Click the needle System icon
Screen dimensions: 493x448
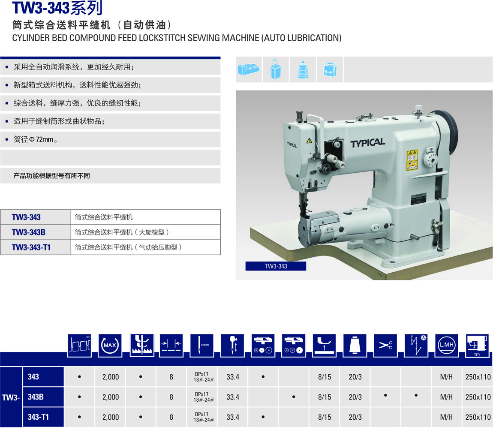tap(202, 346)
